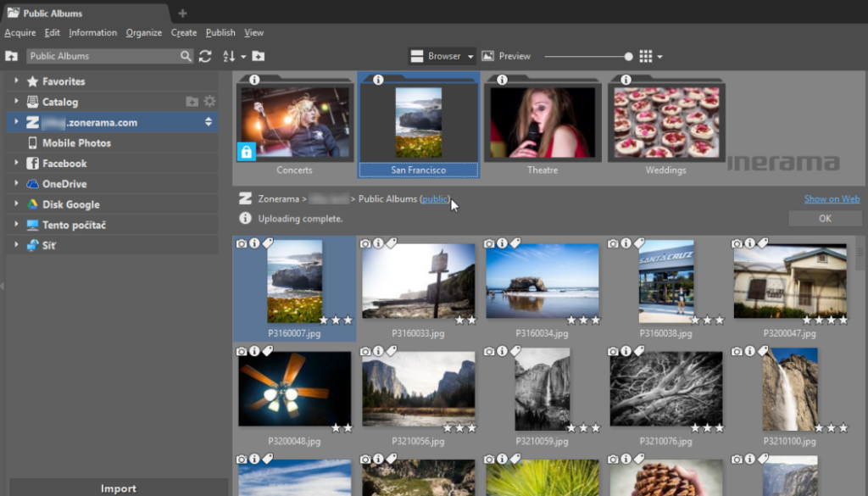Viewport: 868px width, 496px height.
Task: Click the info icon on P3160033.jpg
Action: 378,243
